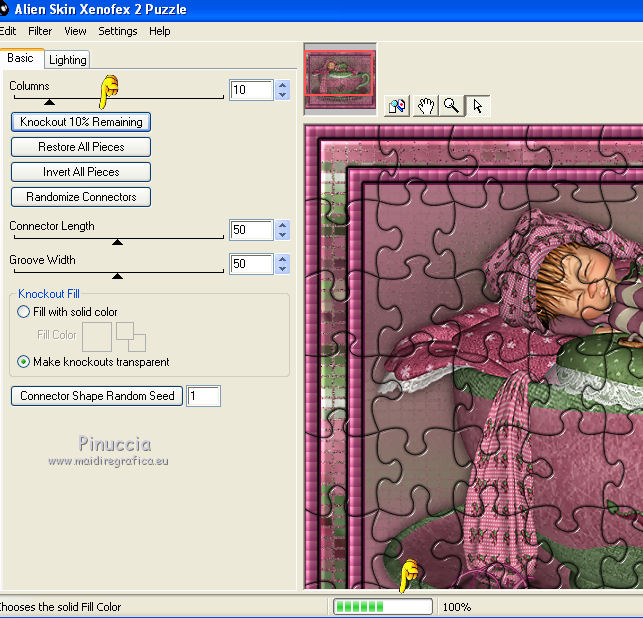Increase Connector Length with up arrow
The image size is (643, 618).
pos(282,225)
